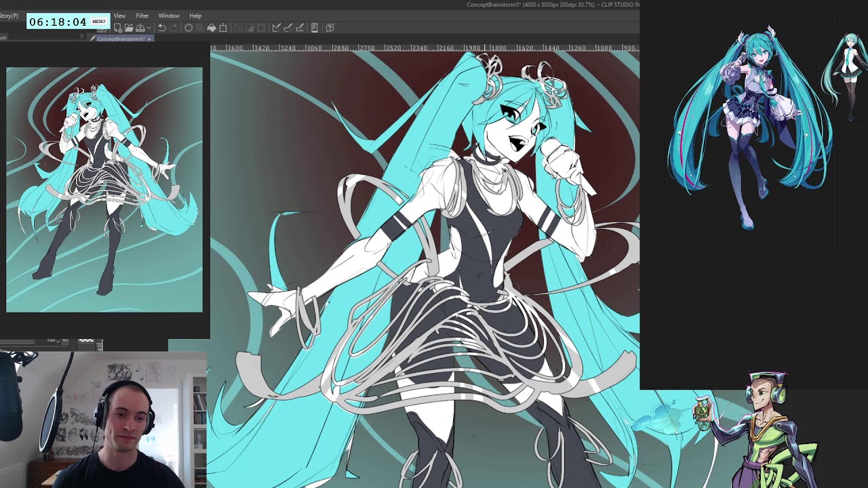868x488 pixels.
Task: Expand the arrow next to Save icon
Action: [149, 28]
